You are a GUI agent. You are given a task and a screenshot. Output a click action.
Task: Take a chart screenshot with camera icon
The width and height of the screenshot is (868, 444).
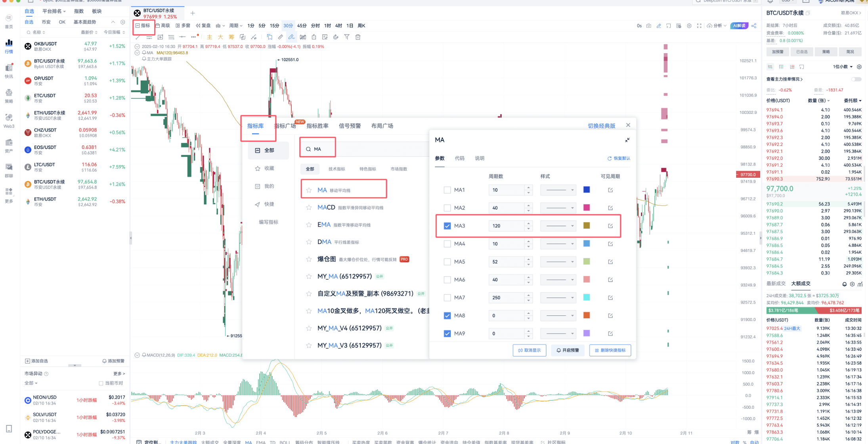648,26
